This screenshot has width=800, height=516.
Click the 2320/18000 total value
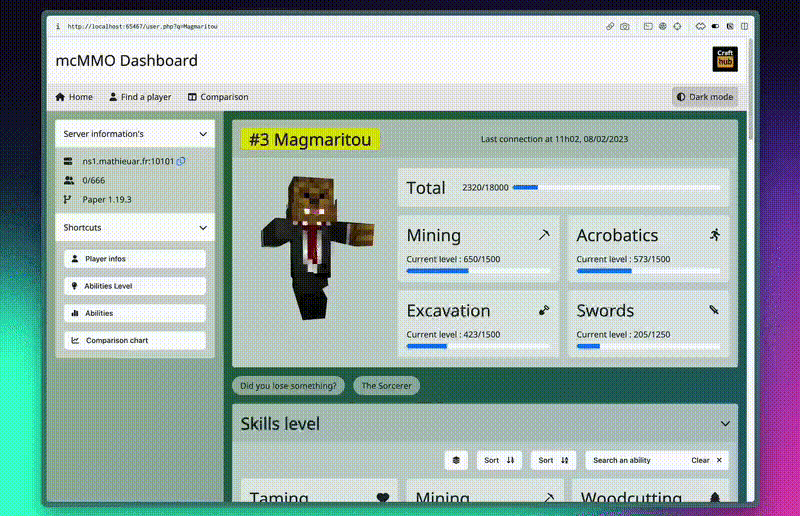point(485,187)
